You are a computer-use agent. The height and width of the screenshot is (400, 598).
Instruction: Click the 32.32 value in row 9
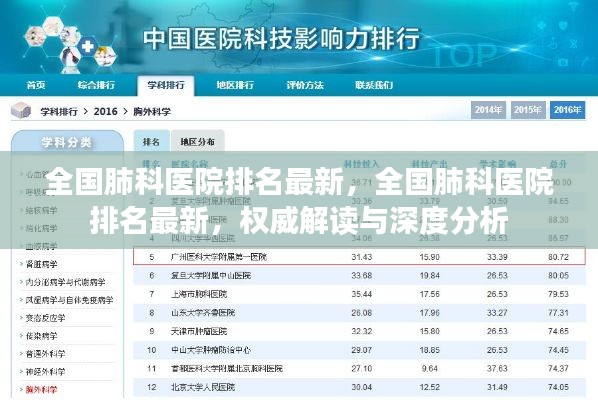[x=362, y=331]
